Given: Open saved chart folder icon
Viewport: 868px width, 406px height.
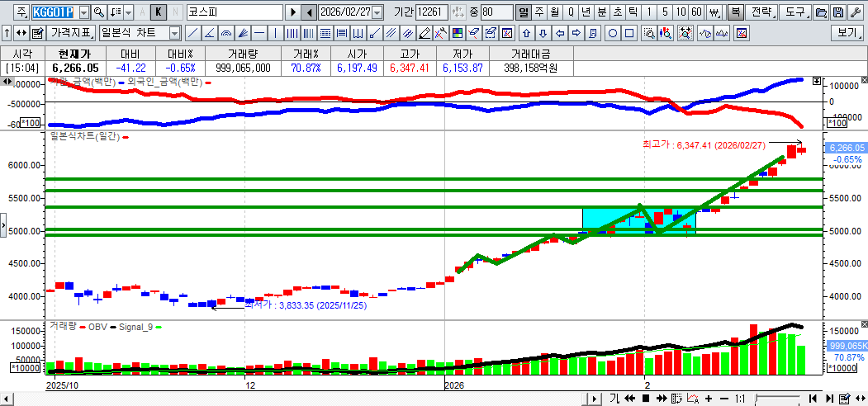Looking at the screenshot, I should [821, 12].
